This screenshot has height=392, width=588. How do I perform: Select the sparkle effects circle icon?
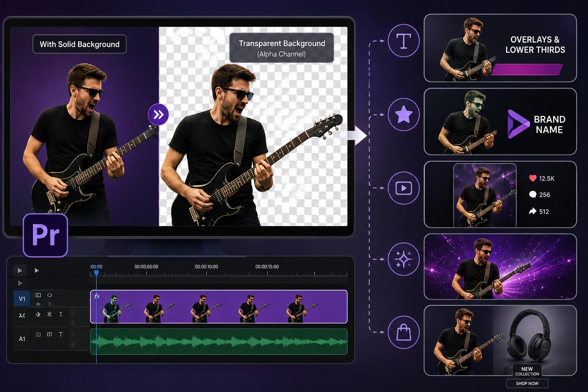point(403,259)
